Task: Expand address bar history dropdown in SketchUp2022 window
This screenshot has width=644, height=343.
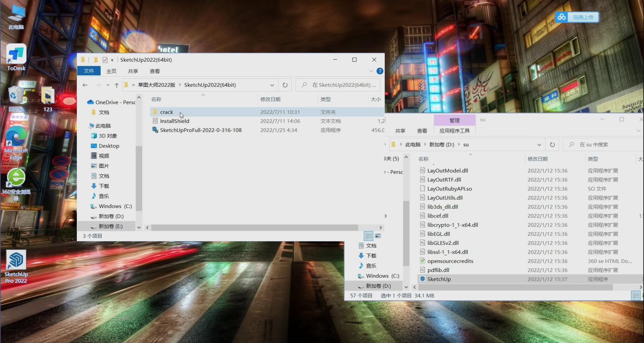Action: (x=272, y=85)
